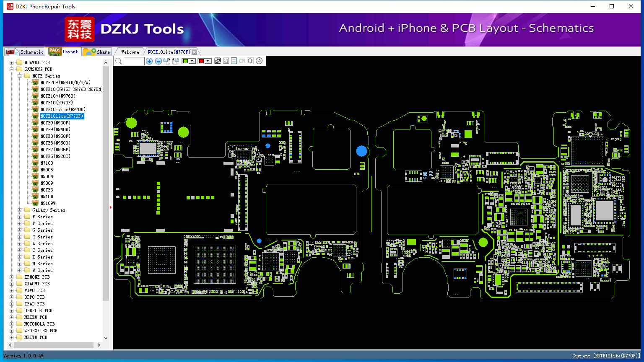This screenshot has width=644, height=362.
Task: Click the PADS icon beside NOTE20+(N981U/N/O/W)
Action: coord(36,83)
